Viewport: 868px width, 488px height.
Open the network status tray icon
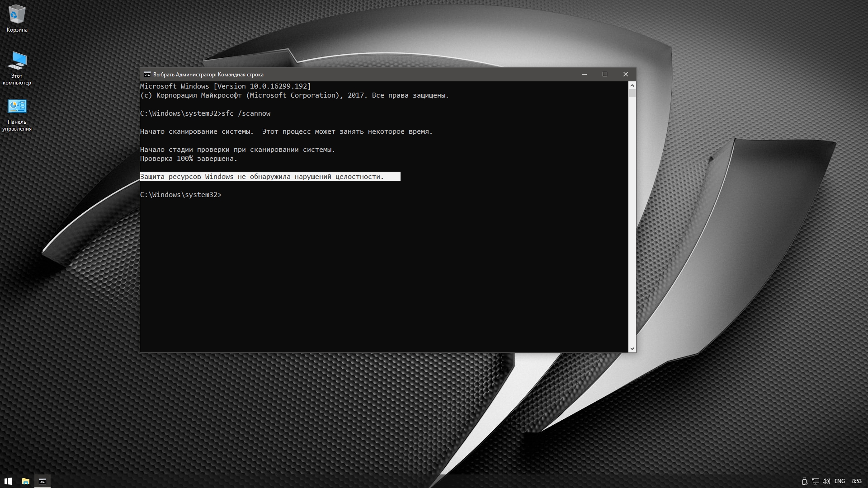click(815, 481)
